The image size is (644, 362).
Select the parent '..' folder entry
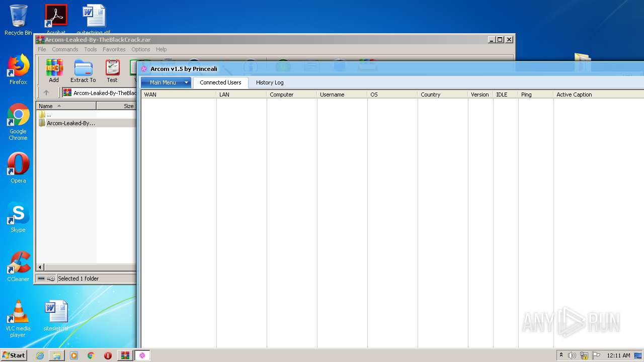45,114
